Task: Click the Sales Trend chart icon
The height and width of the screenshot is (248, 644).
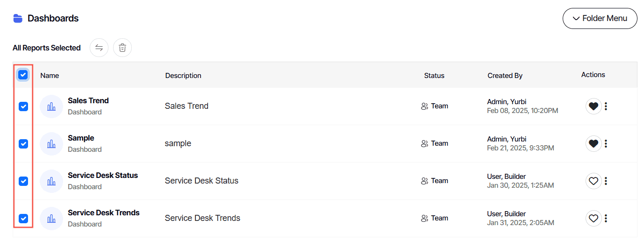Action: [51, 106]
